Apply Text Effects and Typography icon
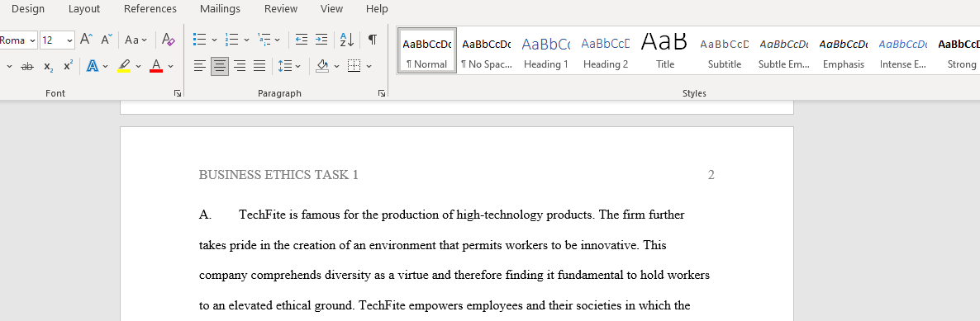The height and width of the screenshot is (321, 980). point(93,65)
